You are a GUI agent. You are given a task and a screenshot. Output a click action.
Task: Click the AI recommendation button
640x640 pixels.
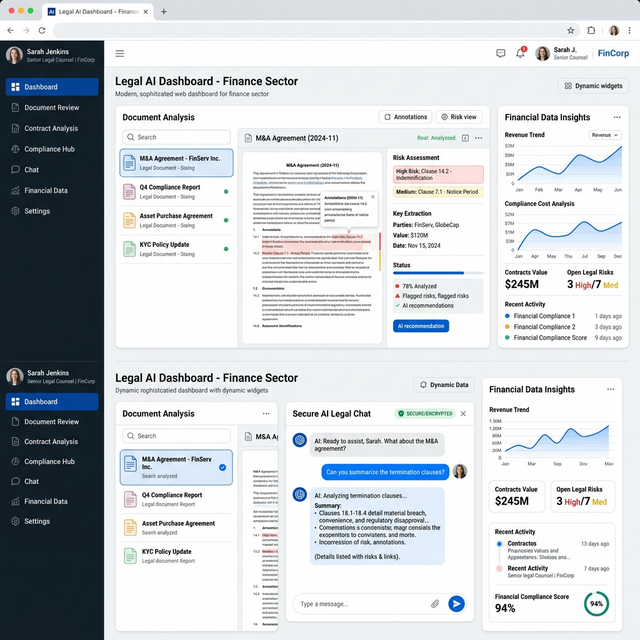[421, 326]
